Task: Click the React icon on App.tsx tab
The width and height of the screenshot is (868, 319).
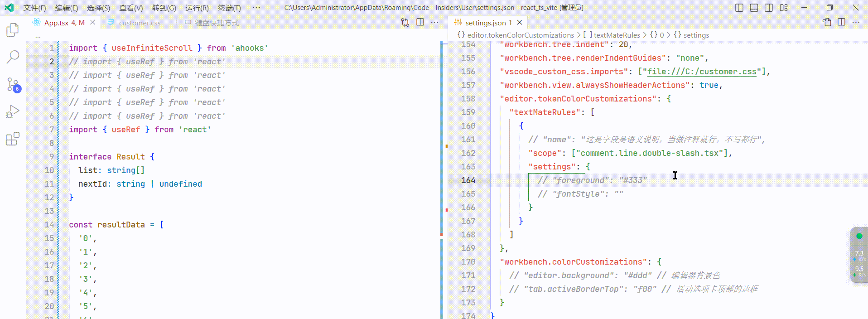Action: 37,22
